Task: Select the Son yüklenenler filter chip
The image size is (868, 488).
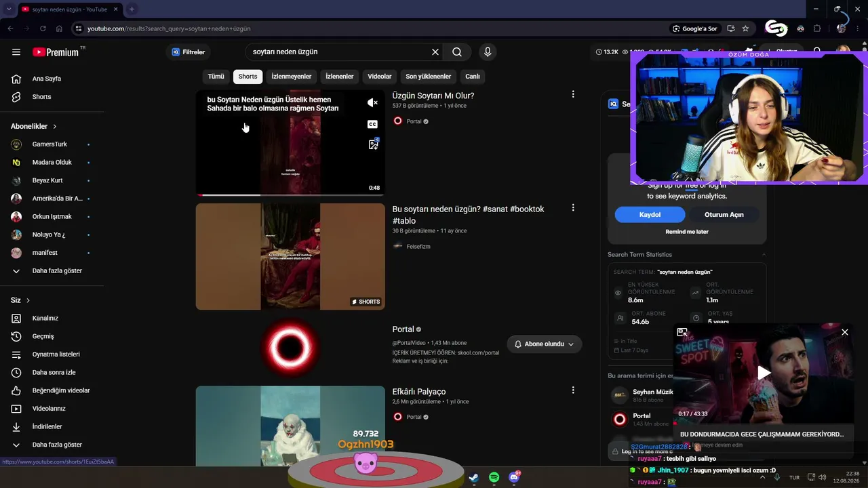Action: tap(429, 77)
